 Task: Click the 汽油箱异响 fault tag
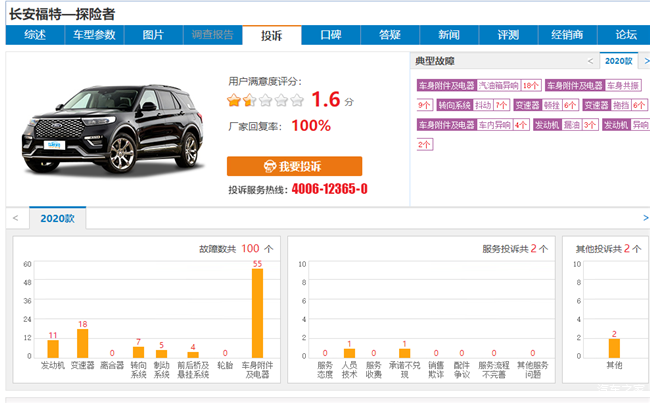[x=498, y=86]
